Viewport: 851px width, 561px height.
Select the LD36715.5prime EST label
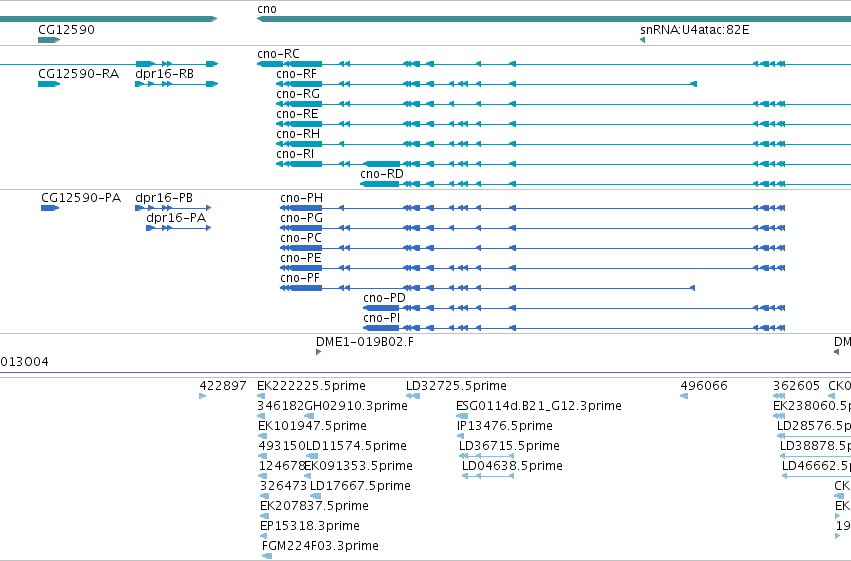click(510, 447)
